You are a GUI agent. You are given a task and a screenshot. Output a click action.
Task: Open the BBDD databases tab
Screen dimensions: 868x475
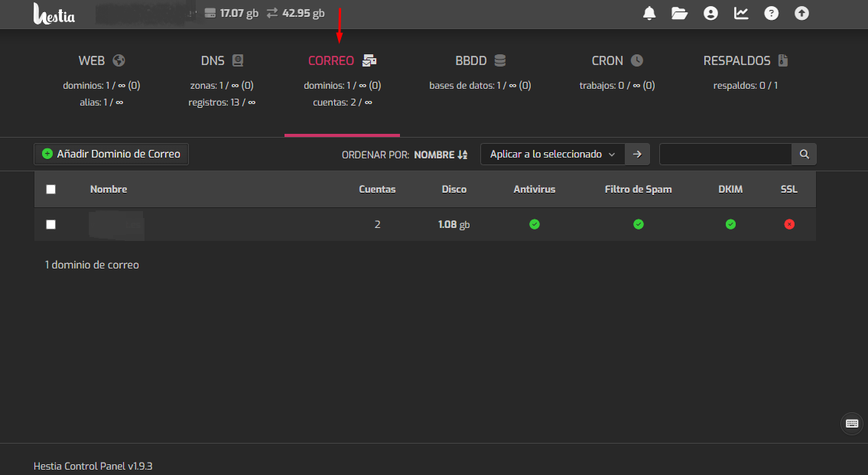pos(480,61)
